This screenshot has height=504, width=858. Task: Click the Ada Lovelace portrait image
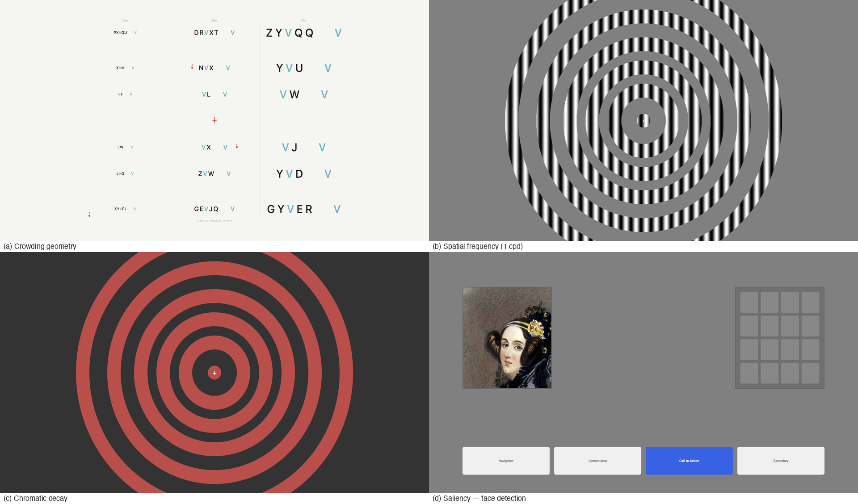pyautogui.click(x=507, y=337)
